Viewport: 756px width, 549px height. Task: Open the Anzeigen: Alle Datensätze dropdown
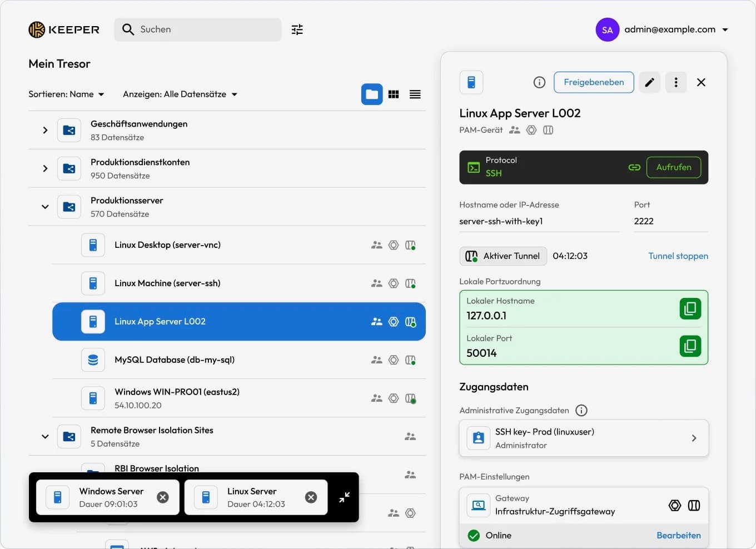180,94
